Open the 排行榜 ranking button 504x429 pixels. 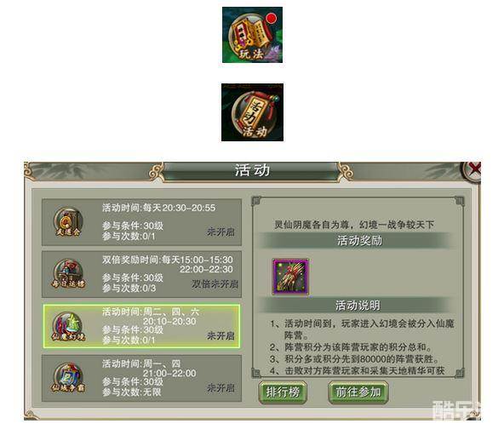click(x=283, y=392)
